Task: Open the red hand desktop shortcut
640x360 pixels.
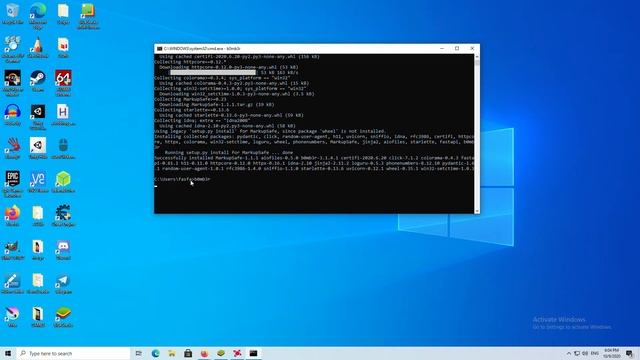Action: 13,148
